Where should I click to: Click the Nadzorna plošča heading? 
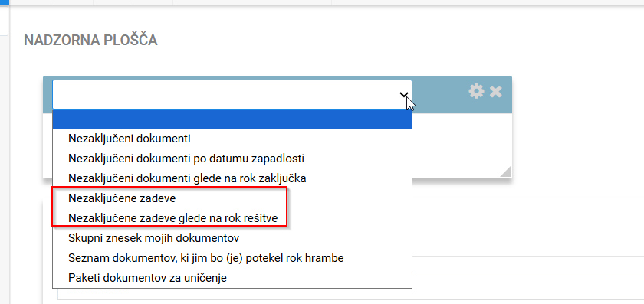pyautogui.click(x=90, y=41)
